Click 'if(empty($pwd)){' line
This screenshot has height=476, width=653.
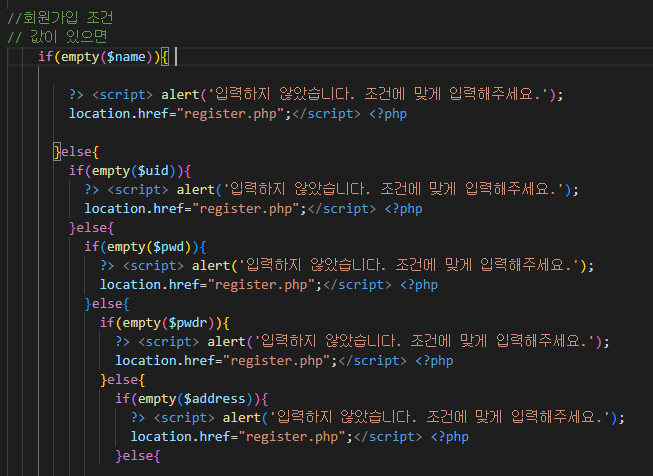click(x=145, y=247)
